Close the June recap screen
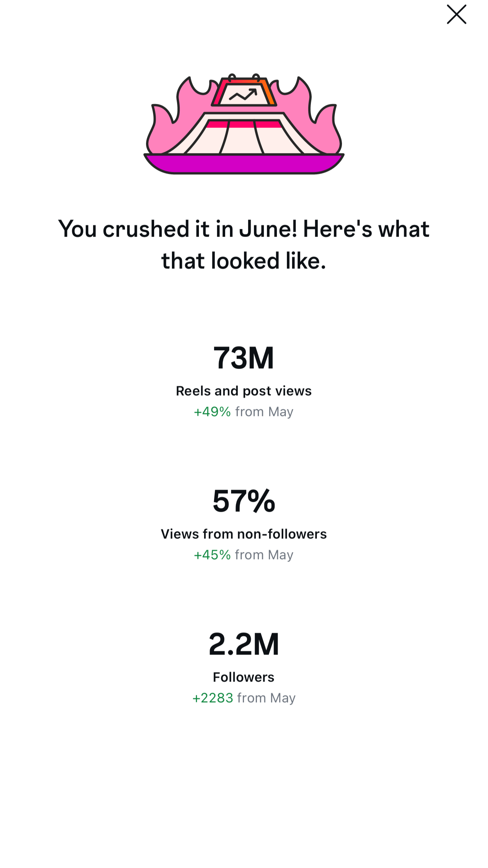The image size is (488, 868). tap(456, 14)
